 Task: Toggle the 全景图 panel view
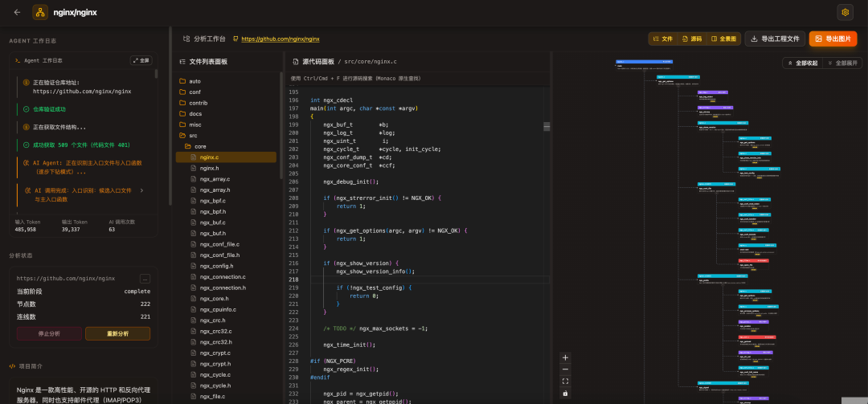coord(724,39)
